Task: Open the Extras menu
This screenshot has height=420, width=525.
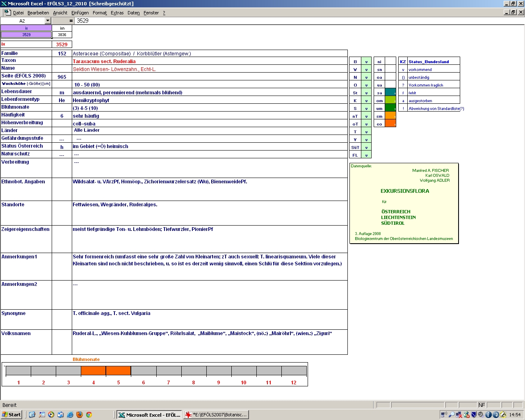Action: tap(117, 13)
